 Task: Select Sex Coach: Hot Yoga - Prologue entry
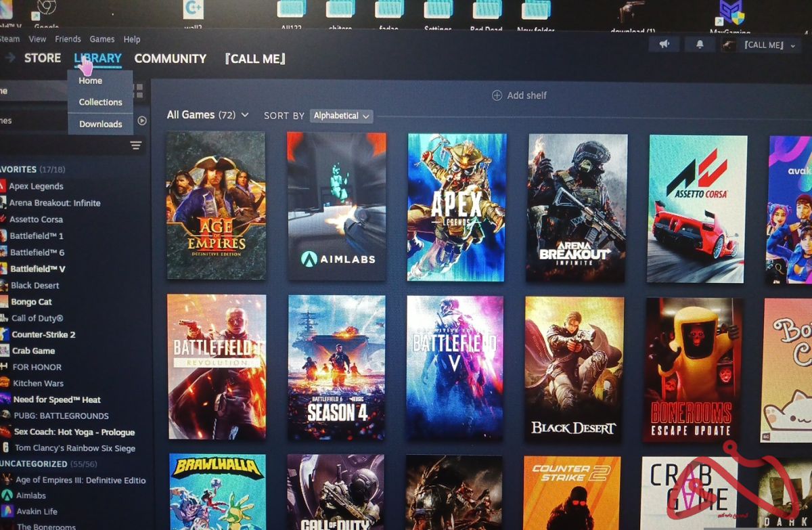(74, 432)
